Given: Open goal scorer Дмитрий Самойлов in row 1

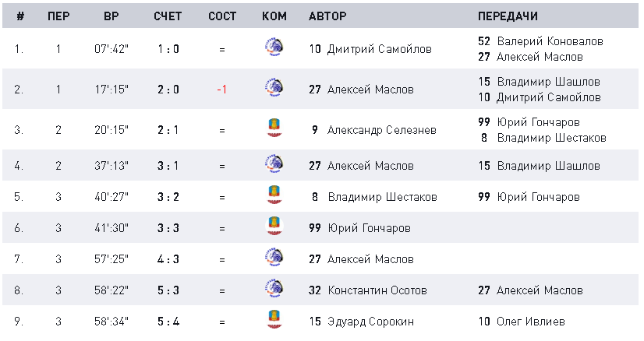Looking at the screenshot, I should [379, 49].
